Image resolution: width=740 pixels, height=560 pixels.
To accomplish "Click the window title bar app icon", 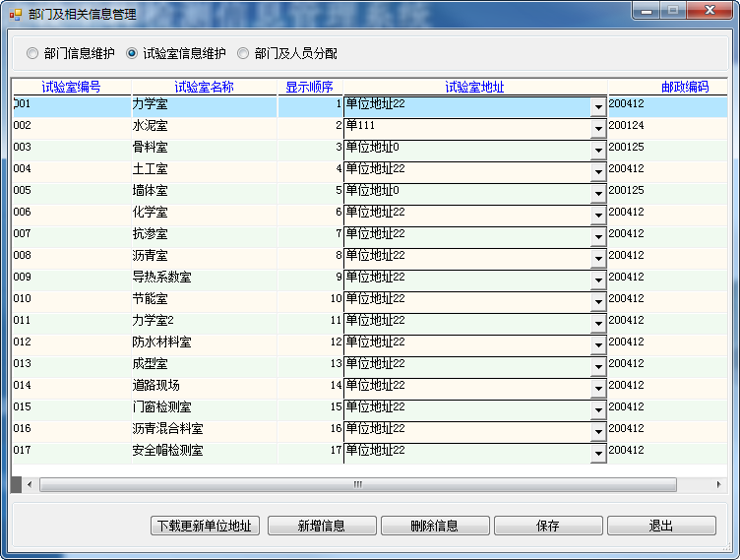I will point(15,15).
